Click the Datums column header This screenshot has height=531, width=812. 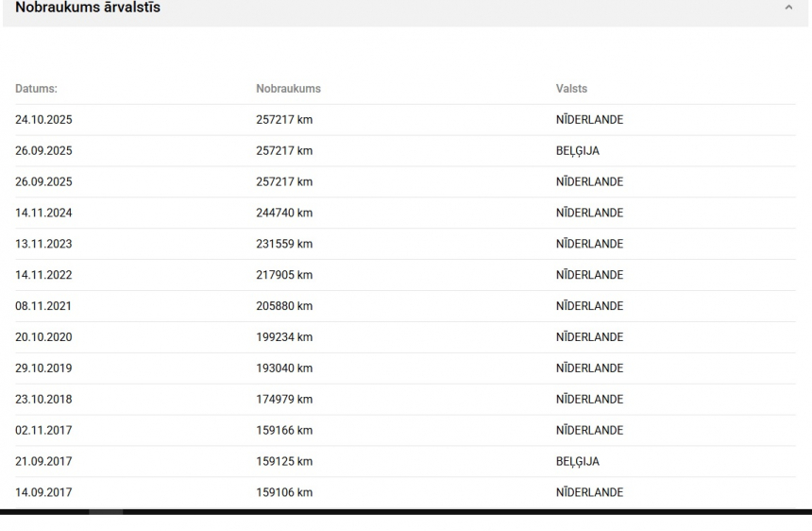click(36, 89)
